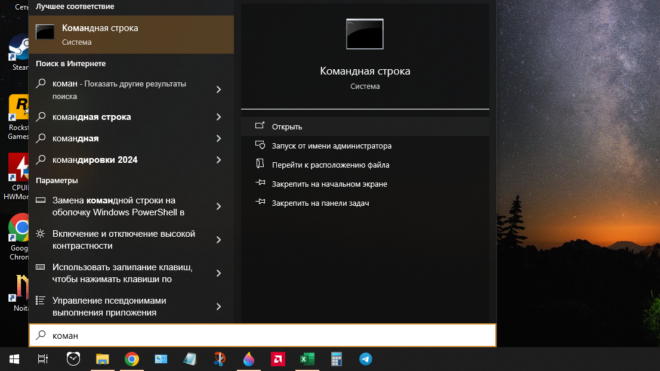Image resolution: width=660 pixels, height=371 pixels.
Task: Click the large Command Prompt preview icon
Action: (x=365, y=34)
